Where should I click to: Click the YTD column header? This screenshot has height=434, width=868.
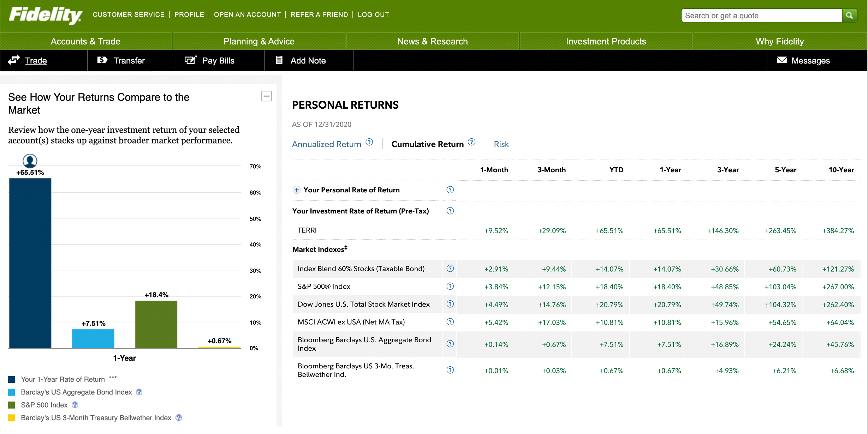616,170
